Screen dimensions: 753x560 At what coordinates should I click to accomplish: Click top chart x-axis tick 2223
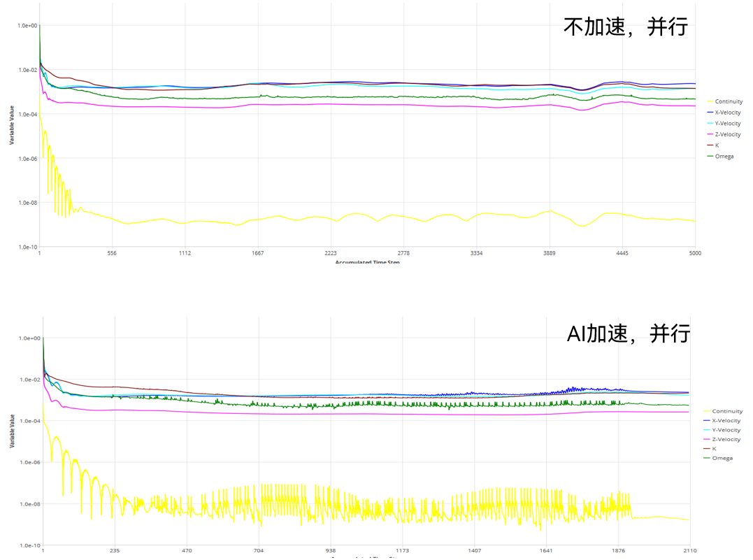click(x=331, y=253)
